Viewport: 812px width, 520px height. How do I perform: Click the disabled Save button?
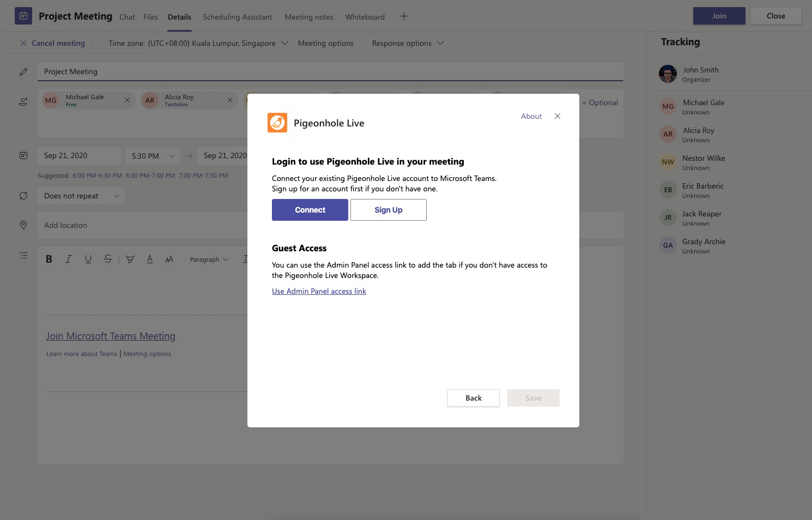[x=534, y=398]
